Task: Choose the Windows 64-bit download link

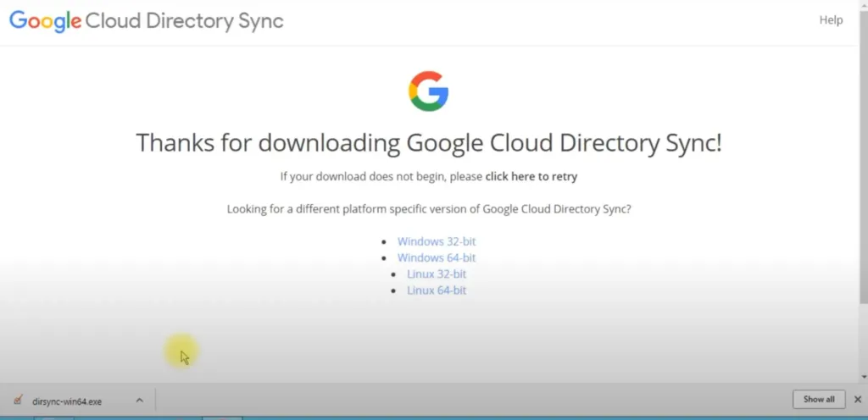Action: pos(437,257)
